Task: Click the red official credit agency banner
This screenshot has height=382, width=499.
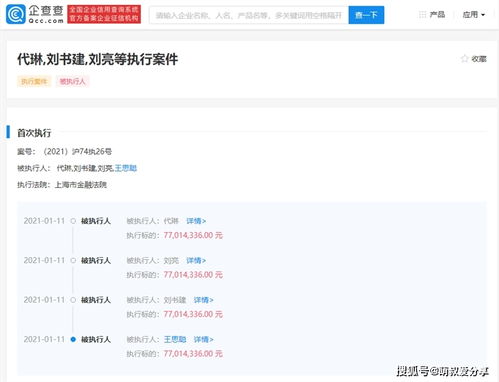Action: 104,14
